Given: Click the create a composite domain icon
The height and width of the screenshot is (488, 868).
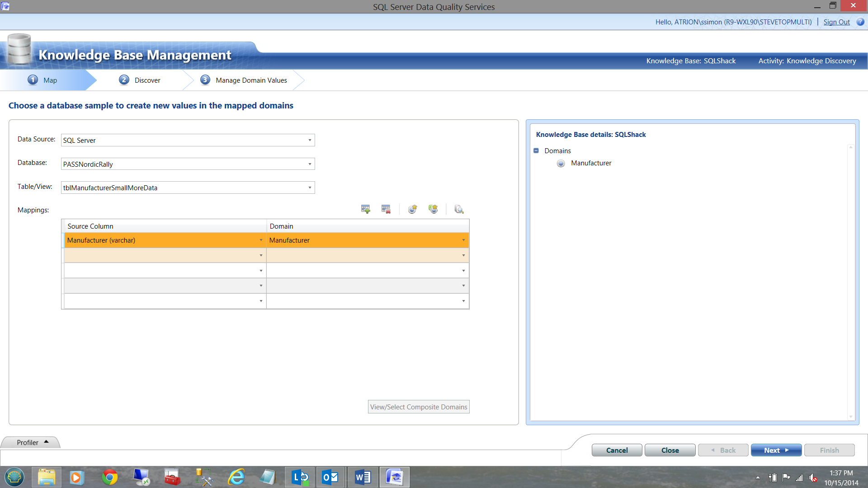Looking at the screenshot, I should pyautogui.click(x=433, y=209).
